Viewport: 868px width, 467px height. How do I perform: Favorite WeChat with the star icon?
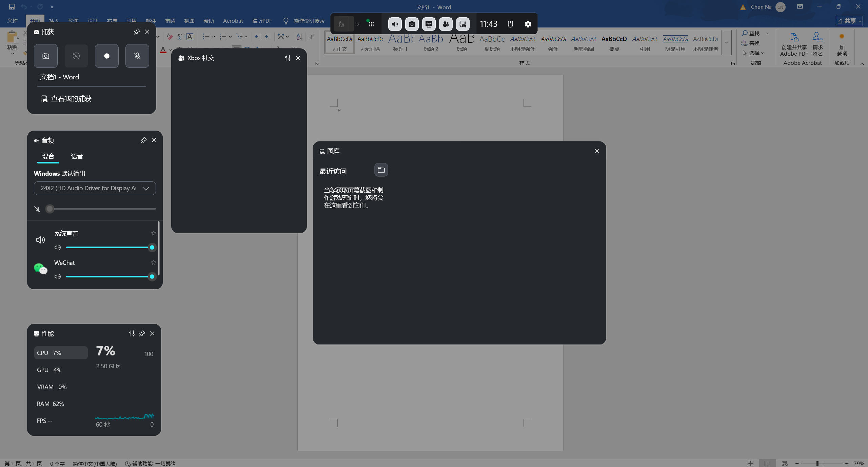coord(154,263)
